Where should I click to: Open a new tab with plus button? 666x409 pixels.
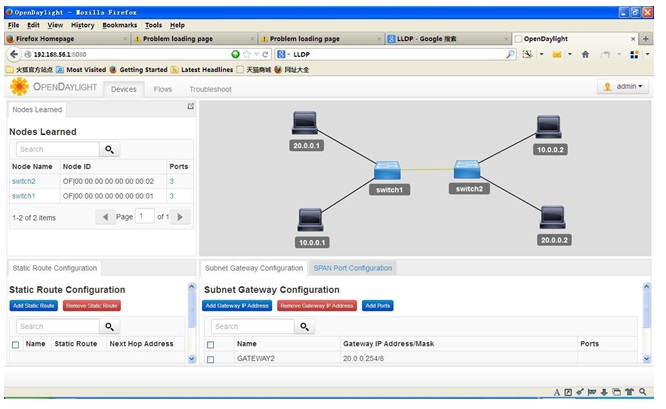(x=646, y=39)
